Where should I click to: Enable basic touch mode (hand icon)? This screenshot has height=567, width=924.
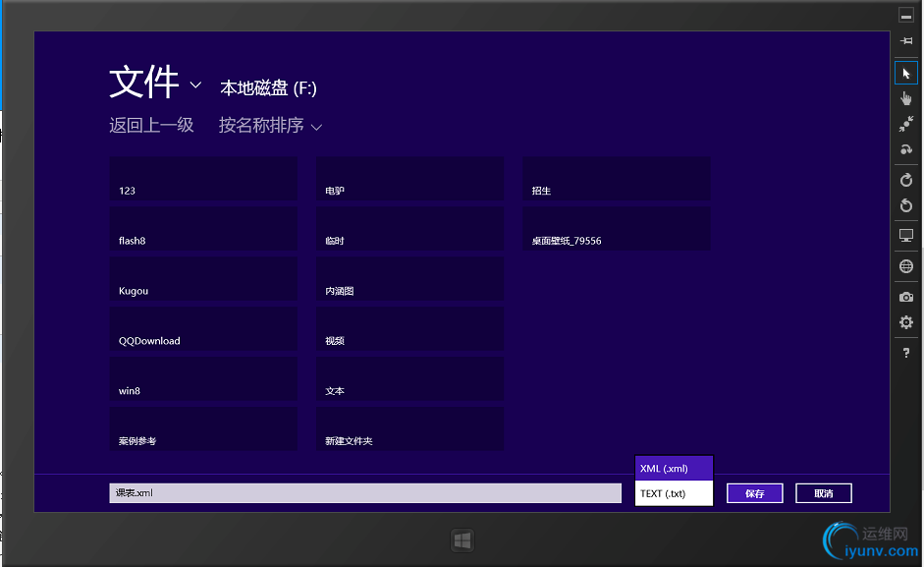pyautogui.click(x=905, y=97)
